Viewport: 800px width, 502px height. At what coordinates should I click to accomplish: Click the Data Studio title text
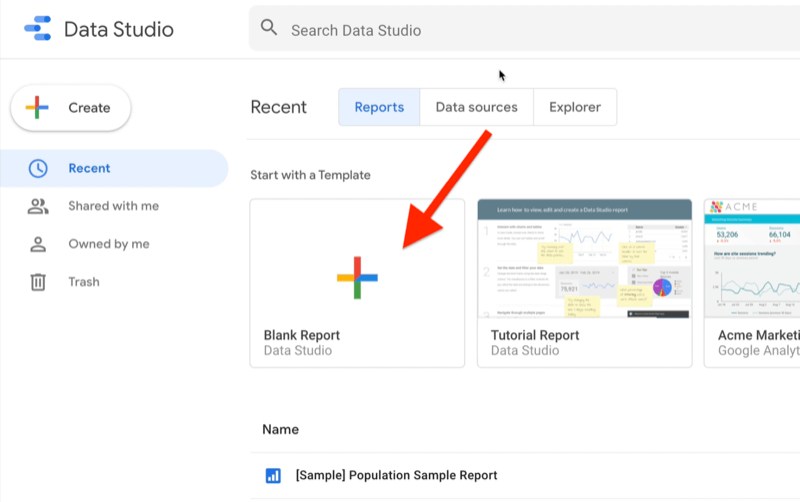[119, 29]
